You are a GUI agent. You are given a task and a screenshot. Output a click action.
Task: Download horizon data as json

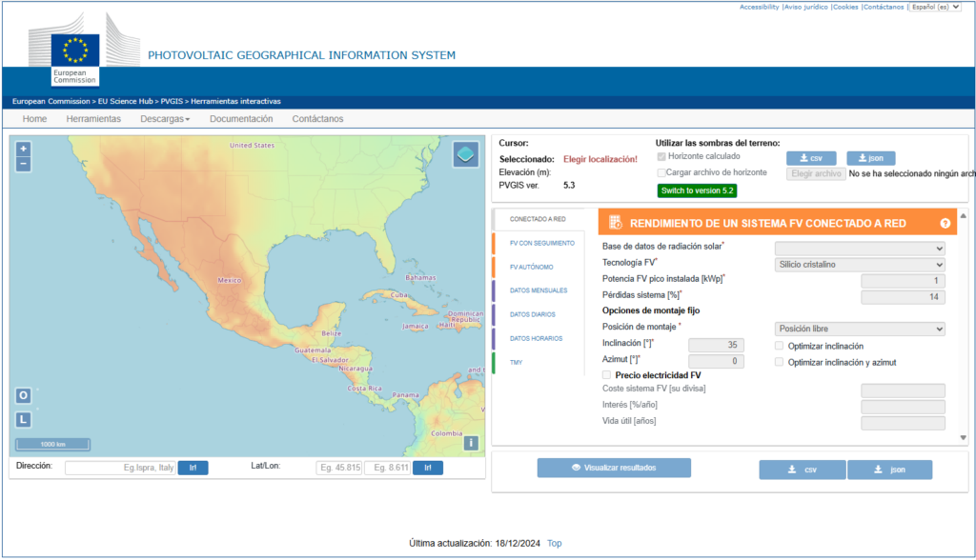tap(871, 158)
